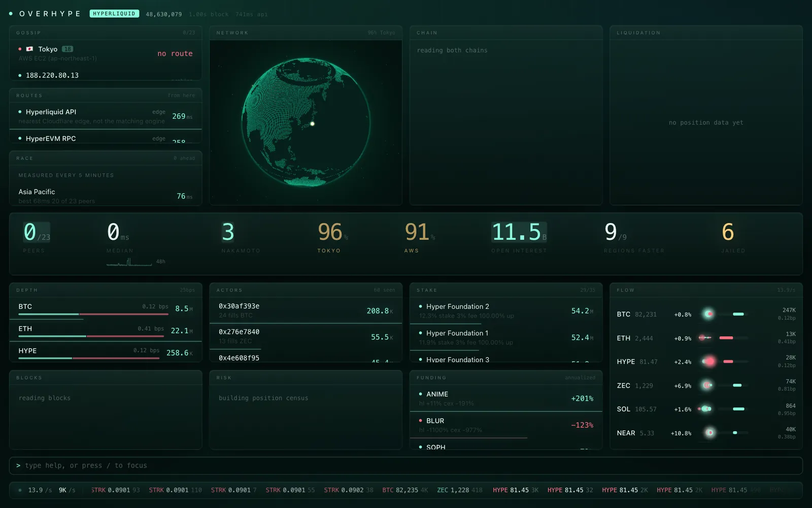Focus the command input field
The height and width of the screenshot is (508, 812).
pos(406,465)
